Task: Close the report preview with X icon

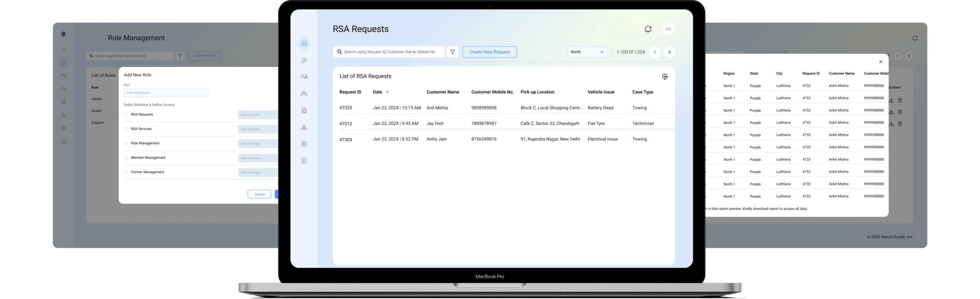Action: click(880, 62)
